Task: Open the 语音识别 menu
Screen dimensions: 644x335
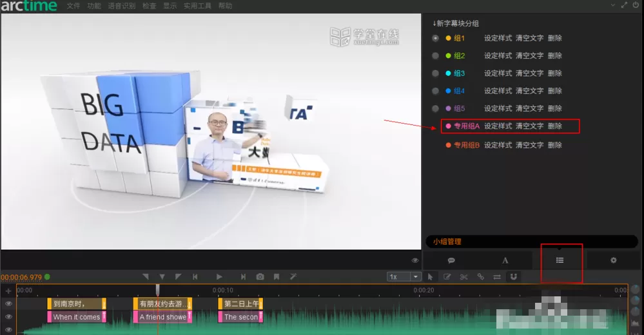Action: 122,6
